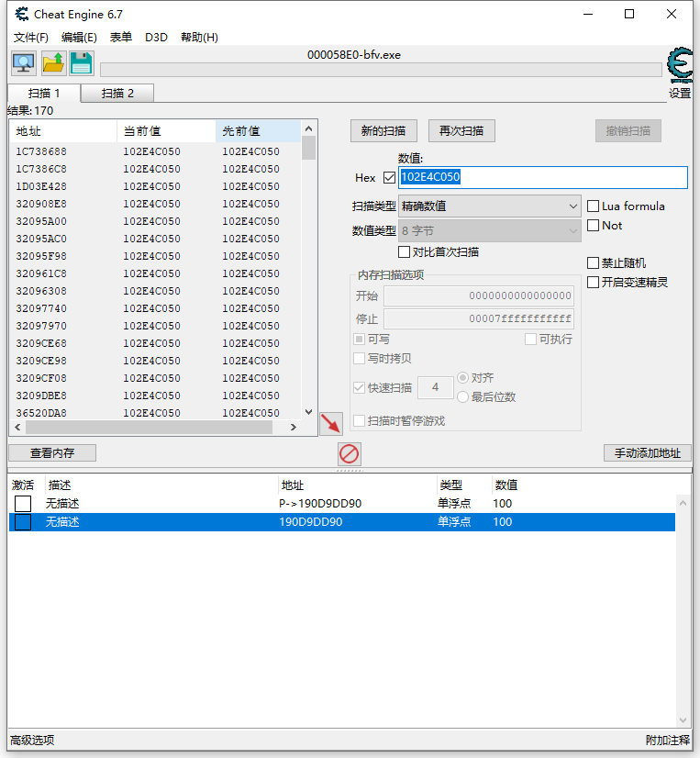700x758 pixels.
Task: Select result address 320908E8
Action: (x=41, y=204)
